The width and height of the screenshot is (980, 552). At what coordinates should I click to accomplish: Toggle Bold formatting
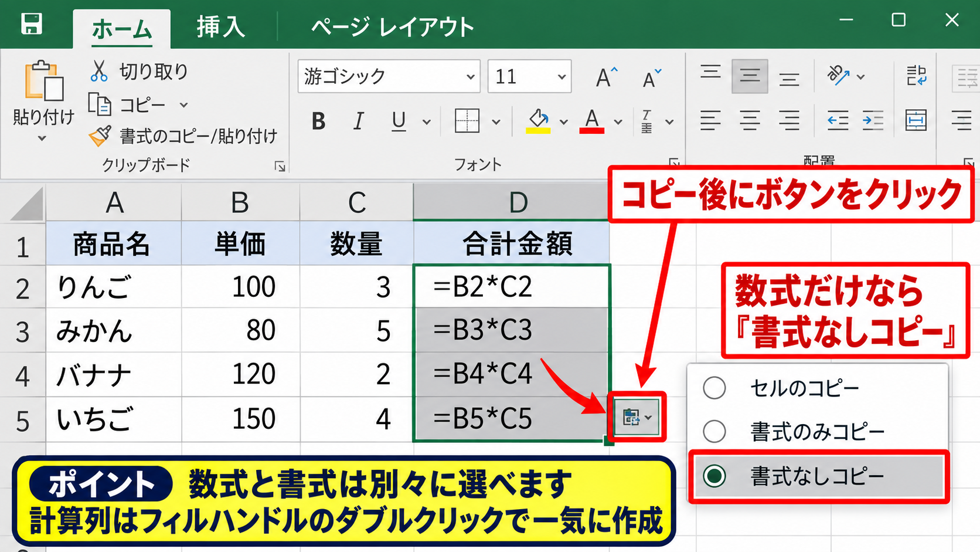pyautogui.click(x=318, y=121)
